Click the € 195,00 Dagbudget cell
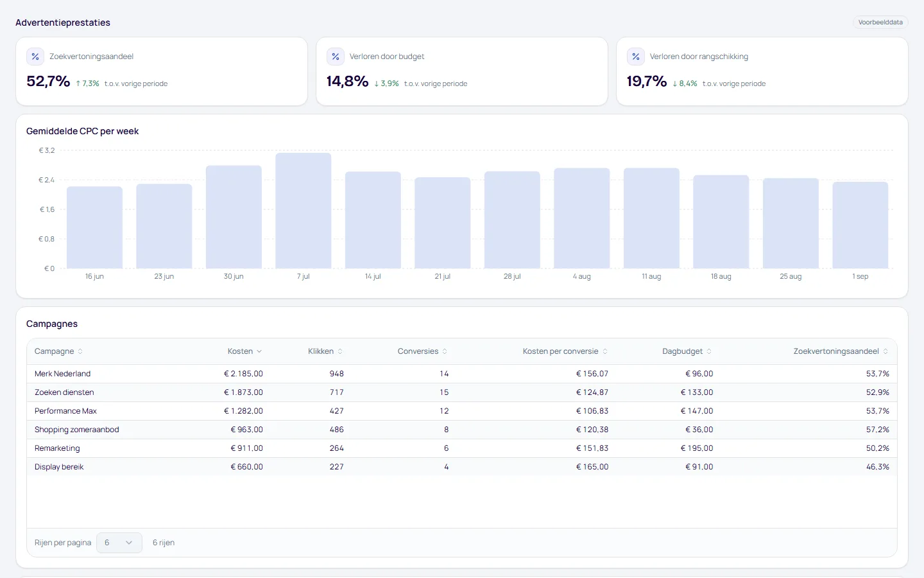 (x=697, y=448)
